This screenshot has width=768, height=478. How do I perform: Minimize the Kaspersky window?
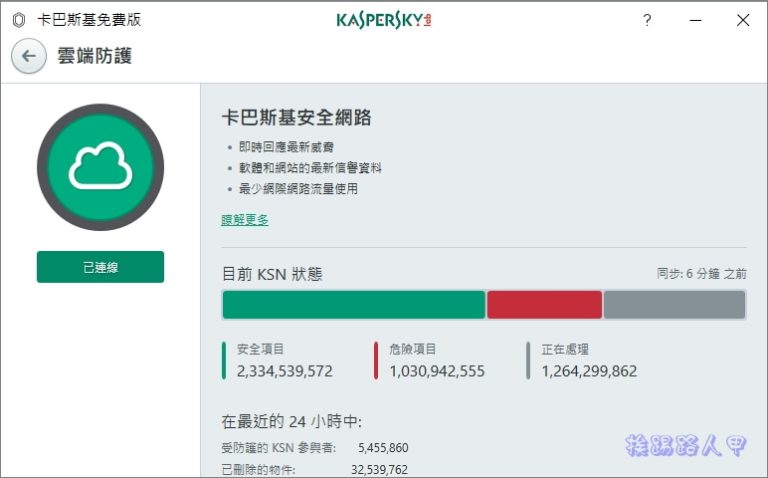(694, 20)
